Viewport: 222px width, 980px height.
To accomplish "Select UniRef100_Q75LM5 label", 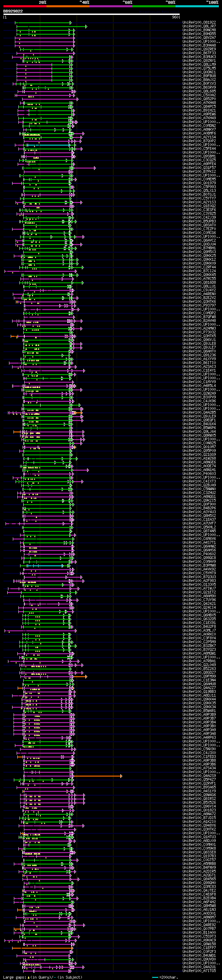I will [x=199, y=68].
